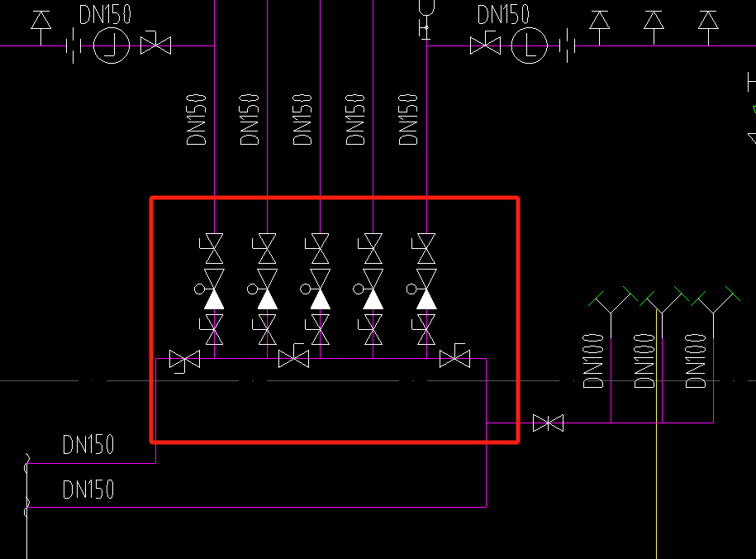The width and height of the screenshot is (756, 559).
Task: Click the alarm valve on the first riser
Action: (x=210, y=289)
